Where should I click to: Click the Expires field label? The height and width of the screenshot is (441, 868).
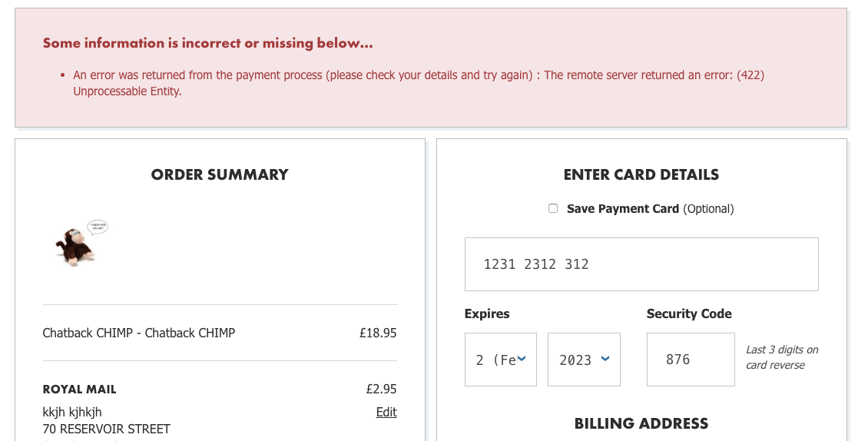click(487, 314)
